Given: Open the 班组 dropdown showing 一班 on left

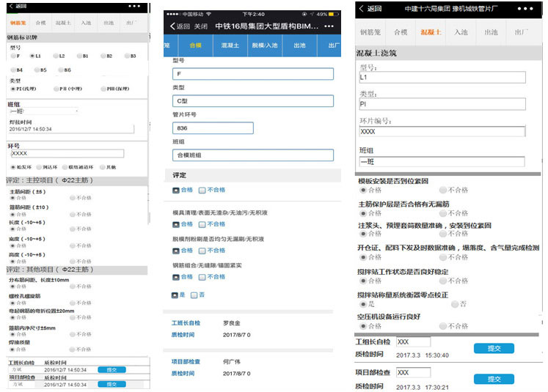Looking at the screenshot, I should (43, 111).
